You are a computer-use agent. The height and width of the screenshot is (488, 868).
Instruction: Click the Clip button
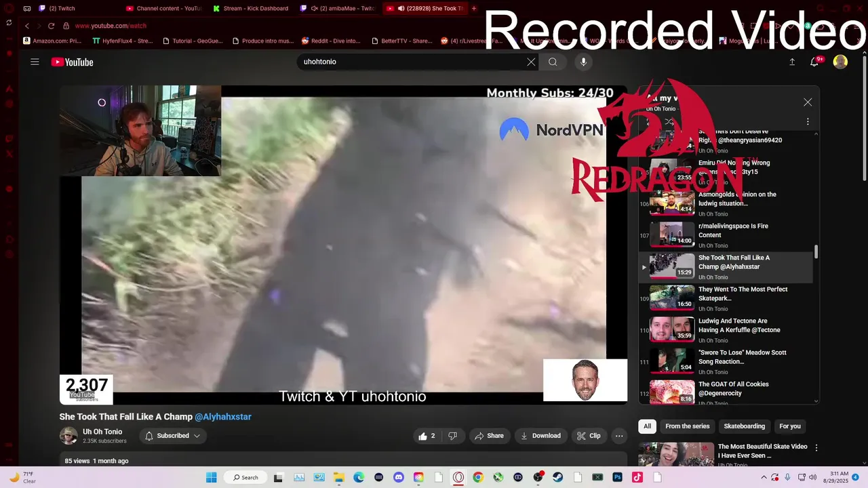tap(589, 436)
